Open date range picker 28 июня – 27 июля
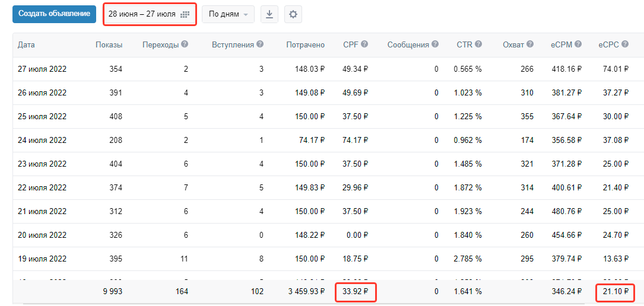 point(142,14)
